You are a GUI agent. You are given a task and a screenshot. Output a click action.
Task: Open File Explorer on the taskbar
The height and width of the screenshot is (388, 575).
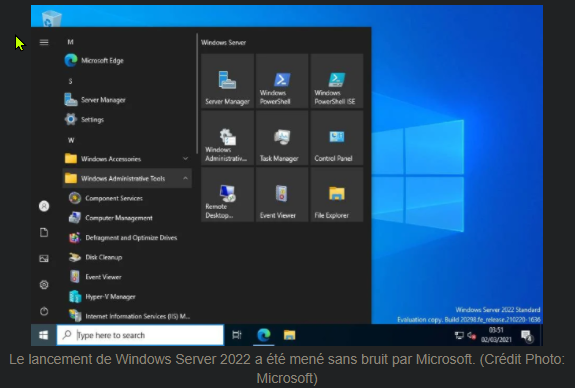(x=289, y=335)
